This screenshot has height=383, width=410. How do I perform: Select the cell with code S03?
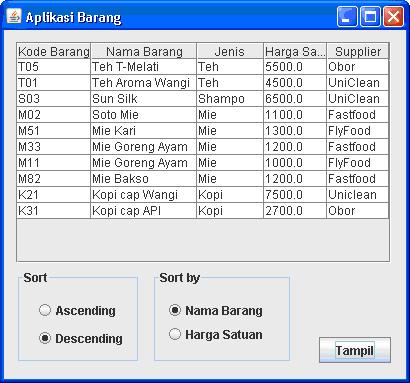click(54, 99)
